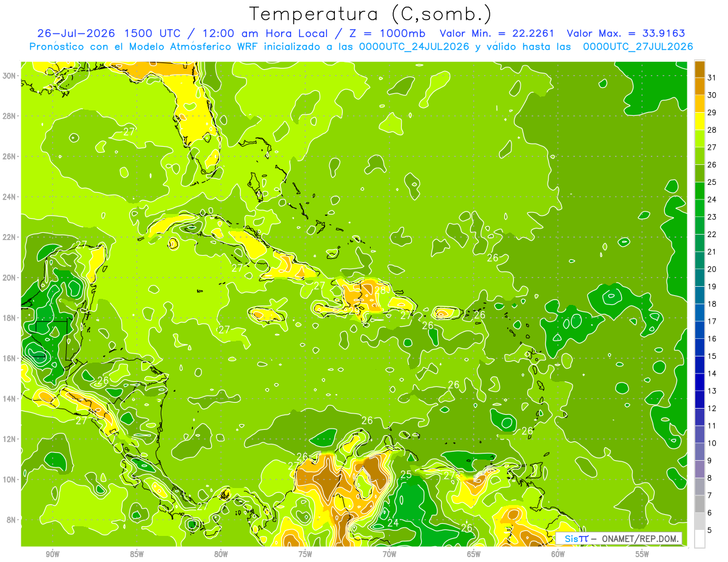Click valid-until time "0000UTC_27JUL2026"
Image resolution: width=728 pixels, height=562 pixels.
[x=638, y=47]
